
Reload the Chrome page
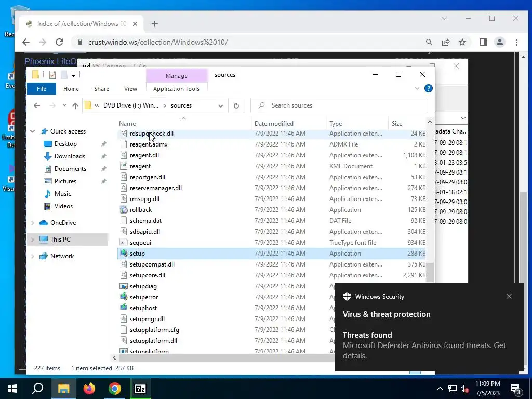pos(59,42)
